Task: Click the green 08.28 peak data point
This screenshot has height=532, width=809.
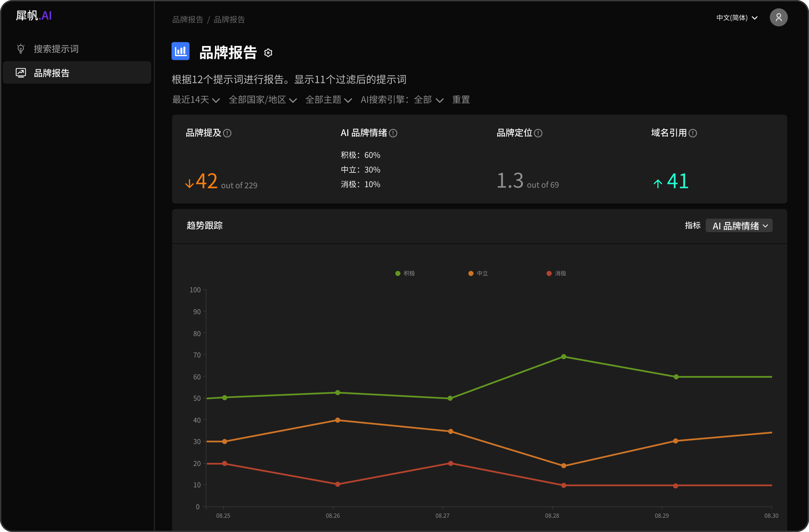Action: point(564,357)
